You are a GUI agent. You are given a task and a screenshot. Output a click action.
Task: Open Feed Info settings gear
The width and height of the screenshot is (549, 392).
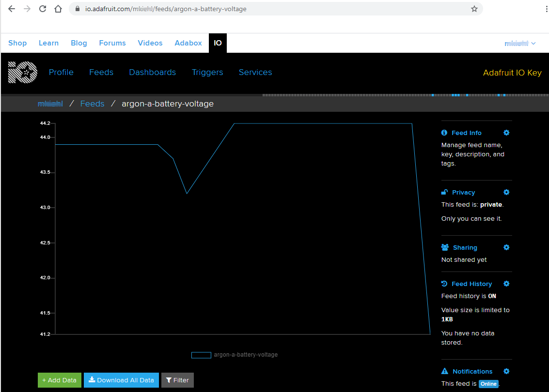pyautogui.click(x=506, y=133)
